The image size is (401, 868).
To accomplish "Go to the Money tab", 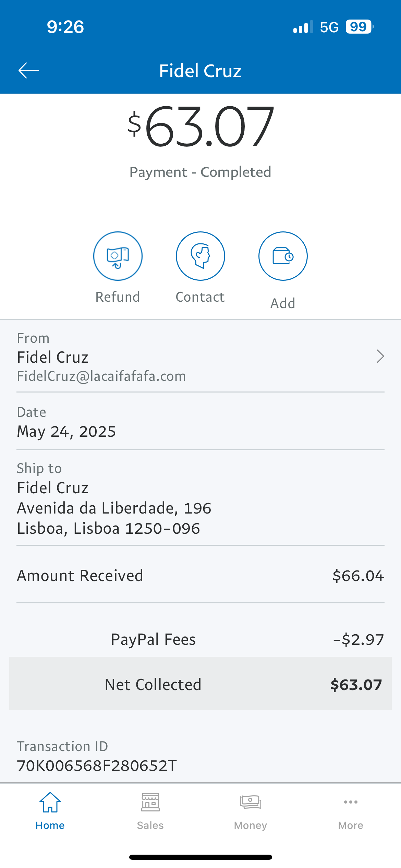I will [251, 811].
